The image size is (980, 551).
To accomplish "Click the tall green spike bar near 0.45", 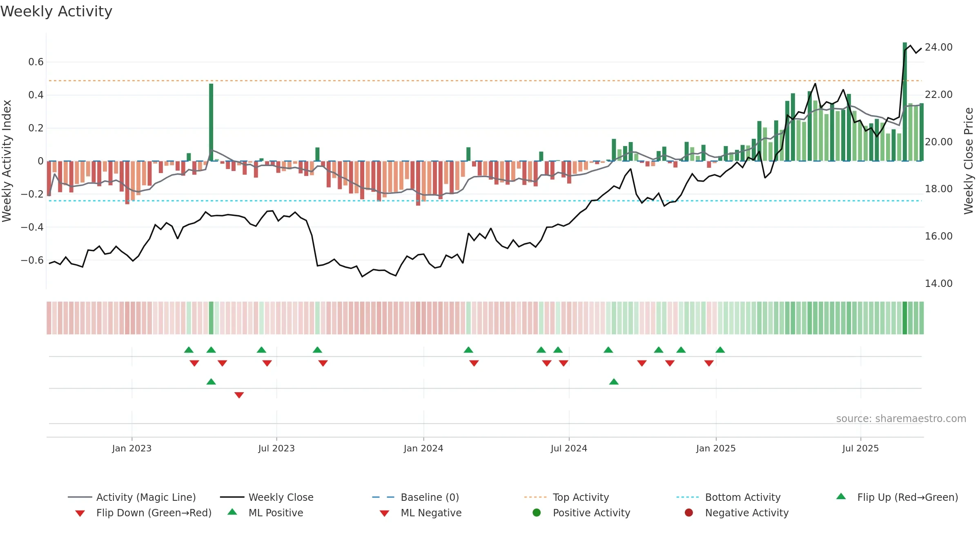I will 211,122.
